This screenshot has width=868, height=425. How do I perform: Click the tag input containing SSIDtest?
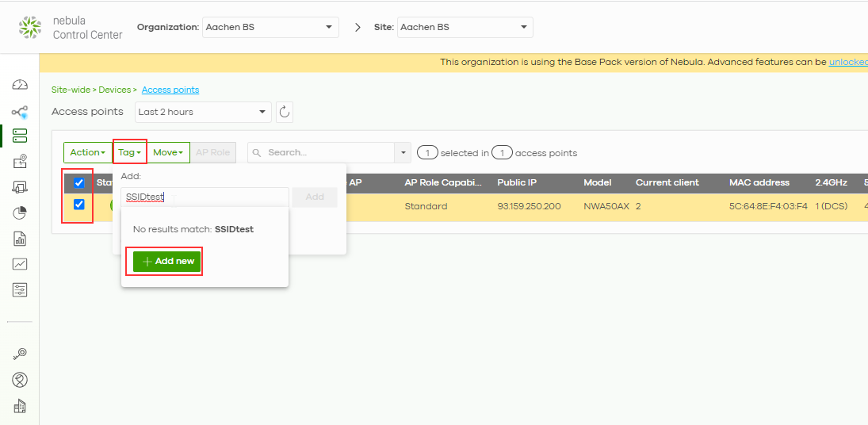click(205, 197)
